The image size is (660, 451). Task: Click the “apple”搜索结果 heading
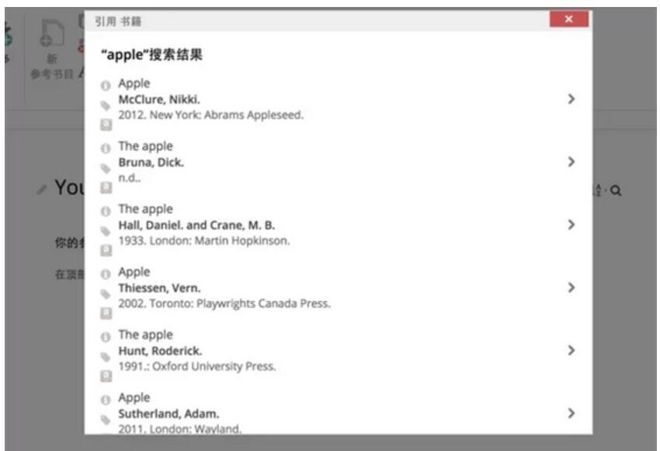coord(152,55)
